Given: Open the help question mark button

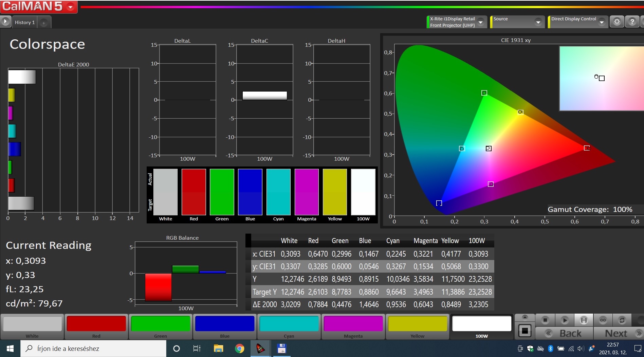Looking at the screenshot, I should (x=632, y=22).
